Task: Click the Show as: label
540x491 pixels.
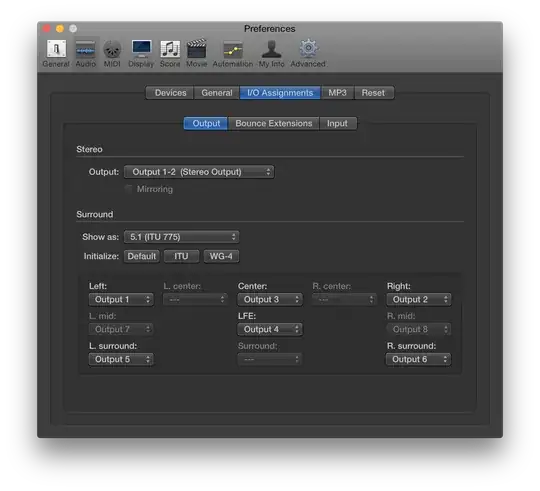Action: [x=100, y=237]
